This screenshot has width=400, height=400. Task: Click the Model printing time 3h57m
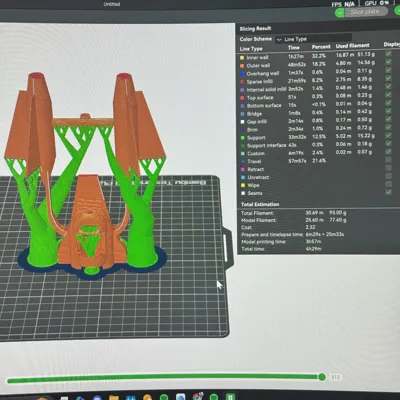(313, 241)
